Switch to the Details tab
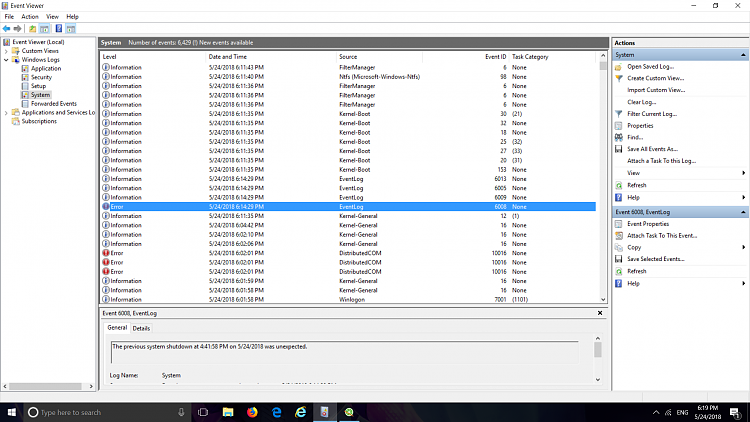The height and width of the screenshot is (422, 750). [x=141, y=328]
